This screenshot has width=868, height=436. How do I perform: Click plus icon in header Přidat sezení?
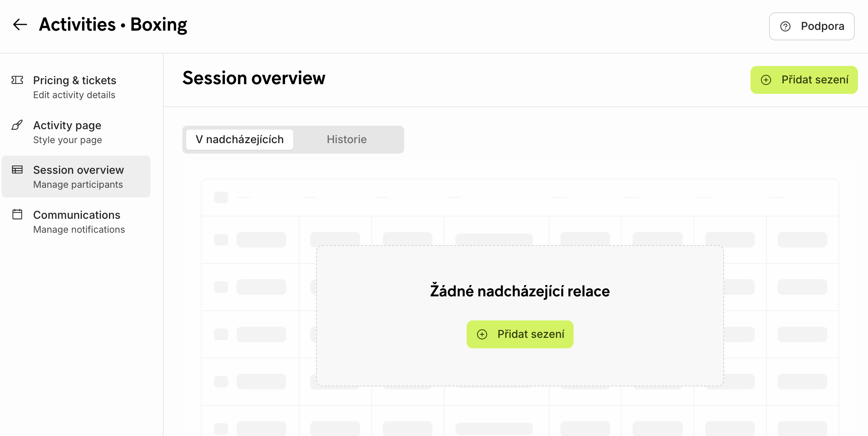click(766, 80)
